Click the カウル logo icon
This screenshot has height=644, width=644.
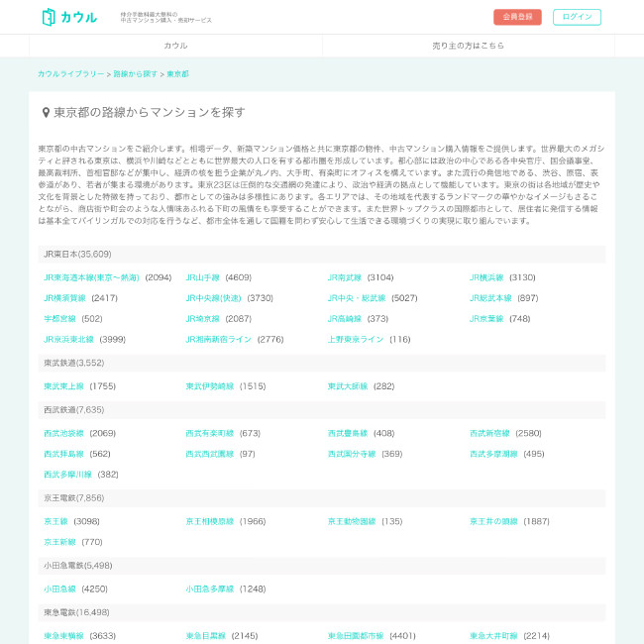coord(49,17)
